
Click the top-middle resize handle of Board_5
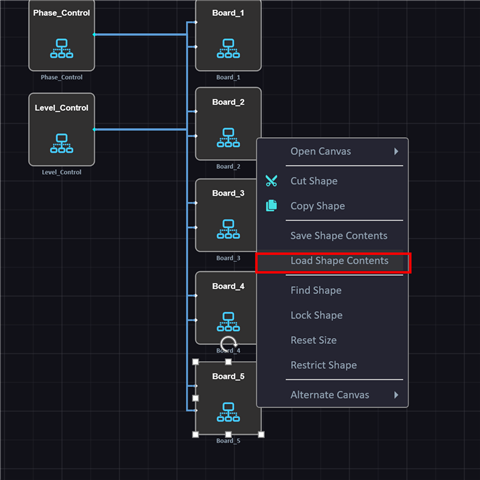[228, 362]
